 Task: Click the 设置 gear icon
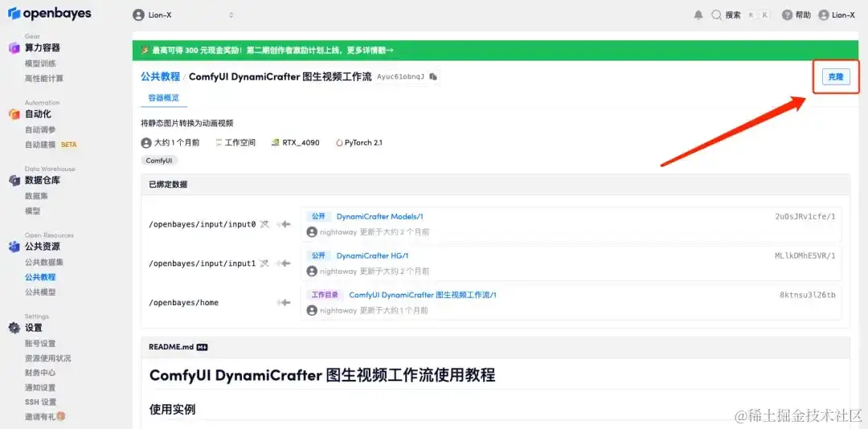click(x=14, y=328)
